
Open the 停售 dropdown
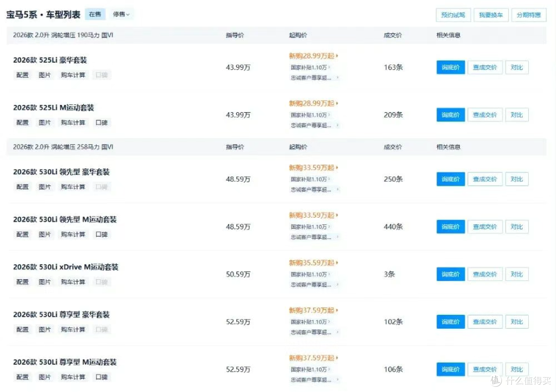coord(121,14)
